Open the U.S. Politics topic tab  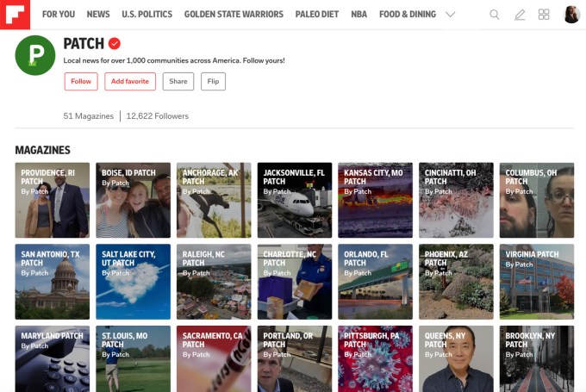click(x=146, y=15)
